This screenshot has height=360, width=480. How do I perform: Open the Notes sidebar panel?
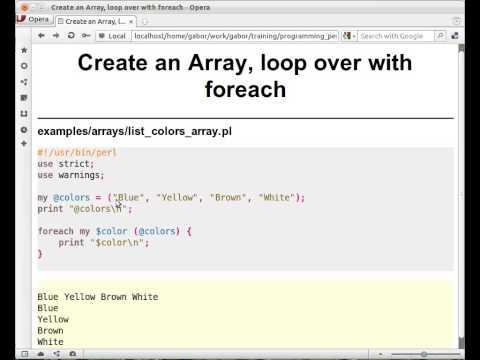point(24,98)
